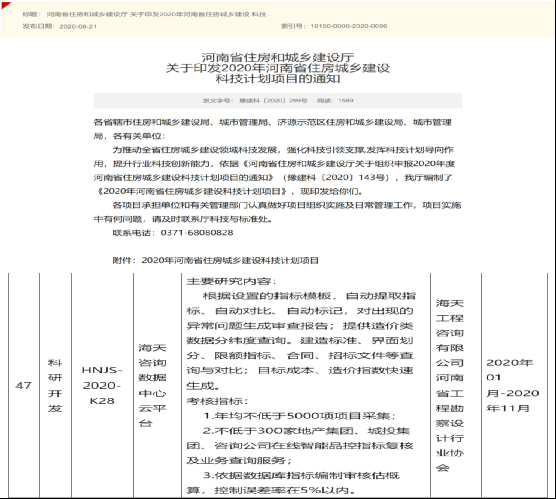Click the line 及业务查询服务；
This screenshot has height=499, width=556.
(240, 460)
